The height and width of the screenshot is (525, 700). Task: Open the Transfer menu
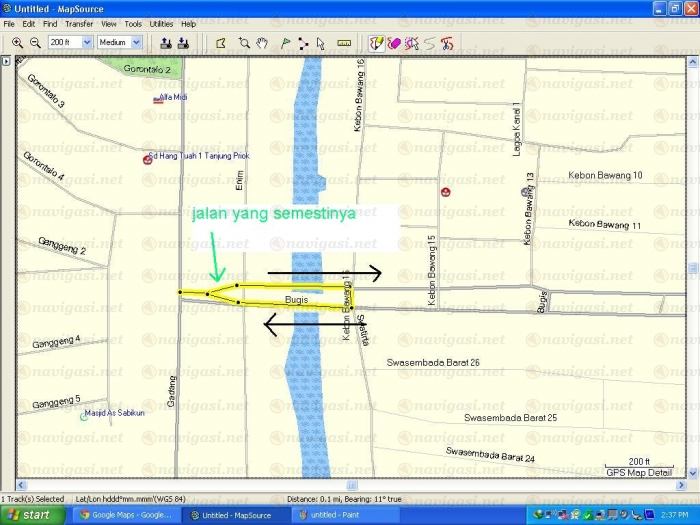(x=79, y=23)
